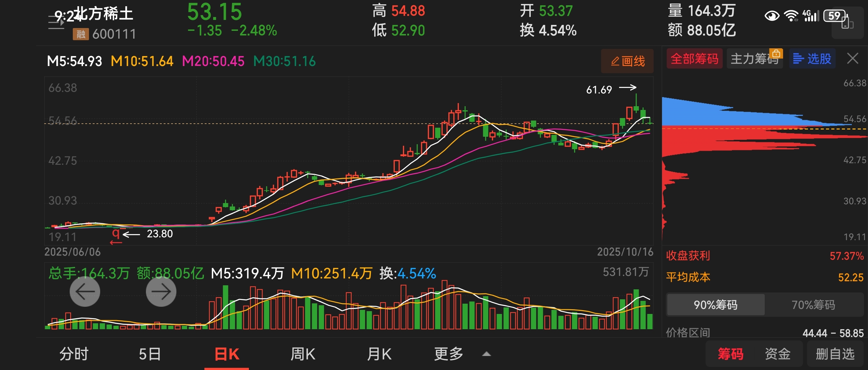Viewport: 868px width, 370px height.
Task: Select the 70%筹码 option
Action: click(x=813, y=305)
